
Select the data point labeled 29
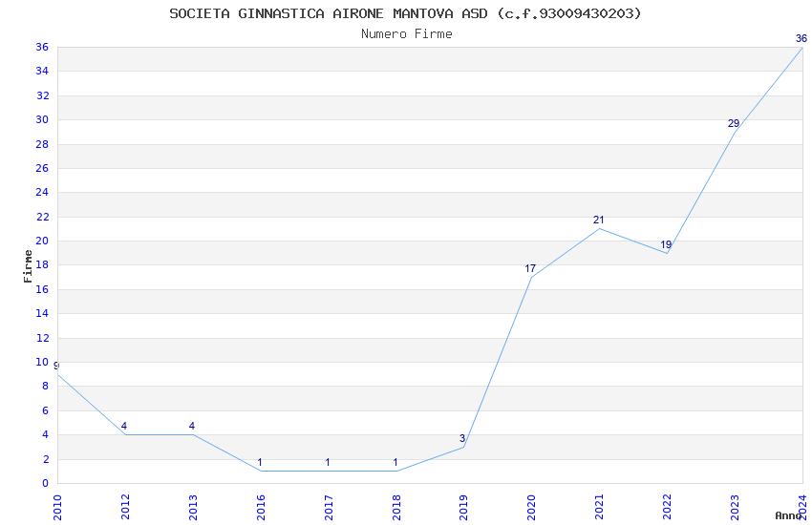[x=734, y=124]
